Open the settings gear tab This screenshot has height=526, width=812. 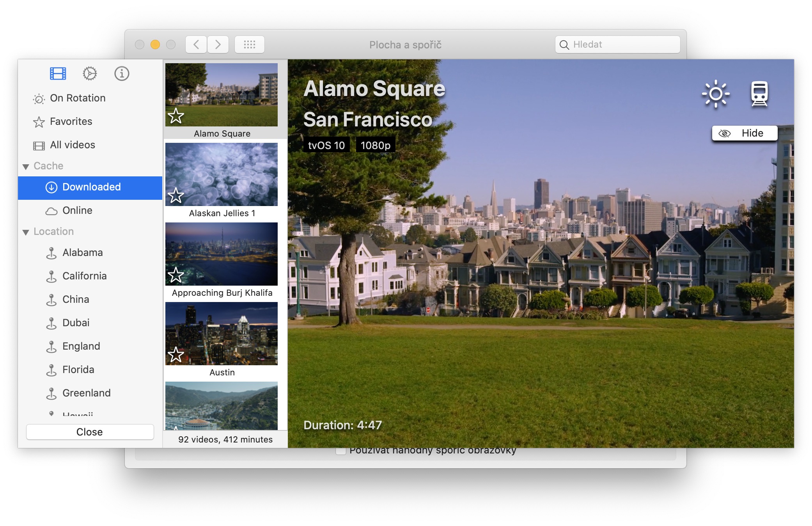(90, 73)
